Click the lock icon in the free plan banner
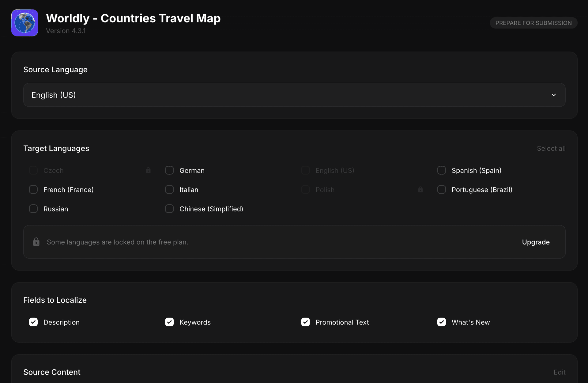 click(x=36, y=242)
